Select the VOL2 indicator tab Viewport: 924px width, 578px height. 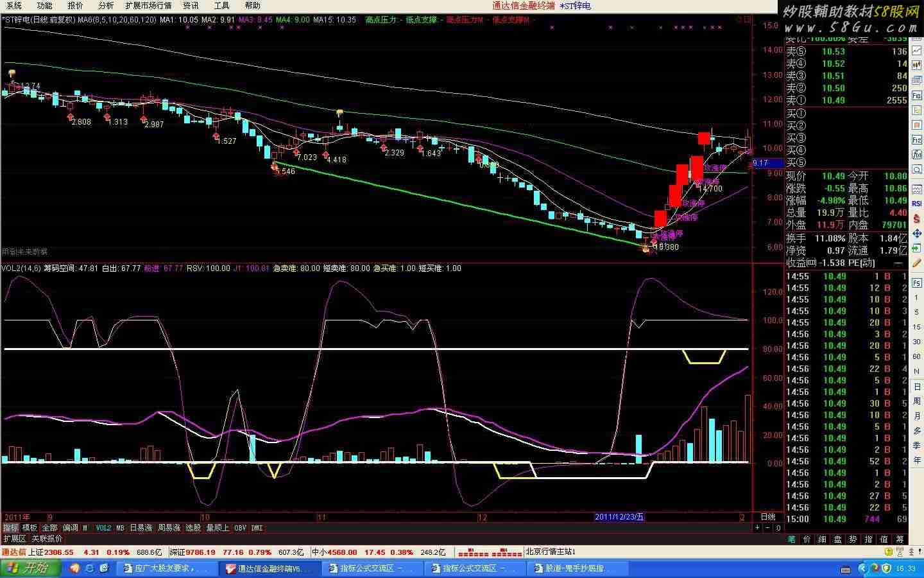click(103, 528)
